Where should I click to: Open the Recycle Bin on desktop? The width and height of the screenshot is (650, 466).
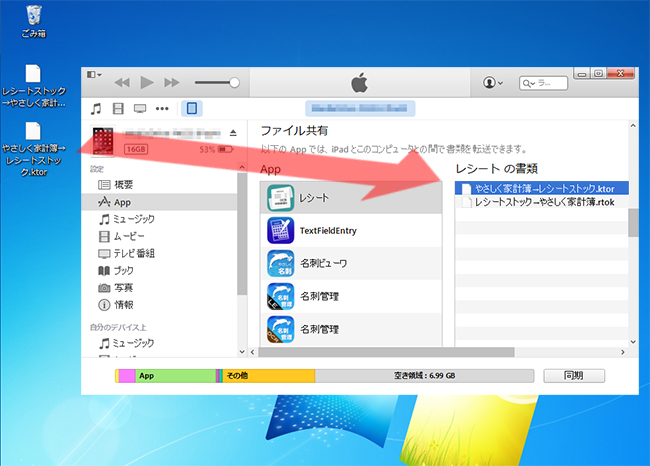click(x=34, y=22)
